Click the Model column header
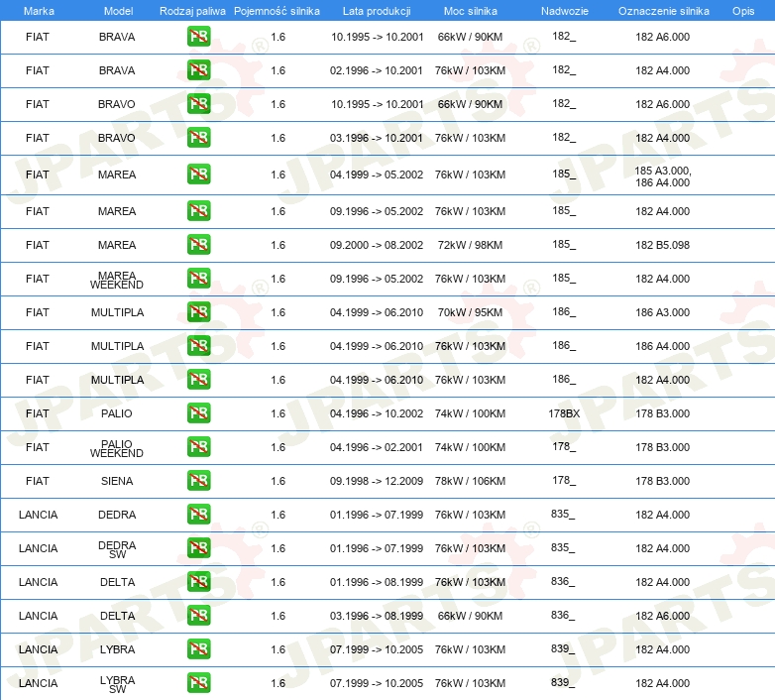The width and height of the screenshot is (775, 700). (x=118, y=11)
